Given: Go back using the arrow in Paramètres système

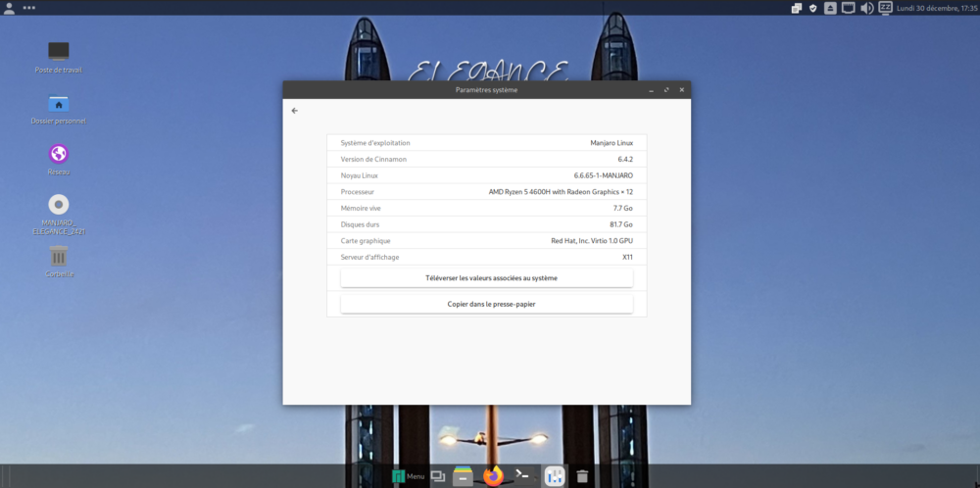Looking at the screenshot, I should pos(295,111).
